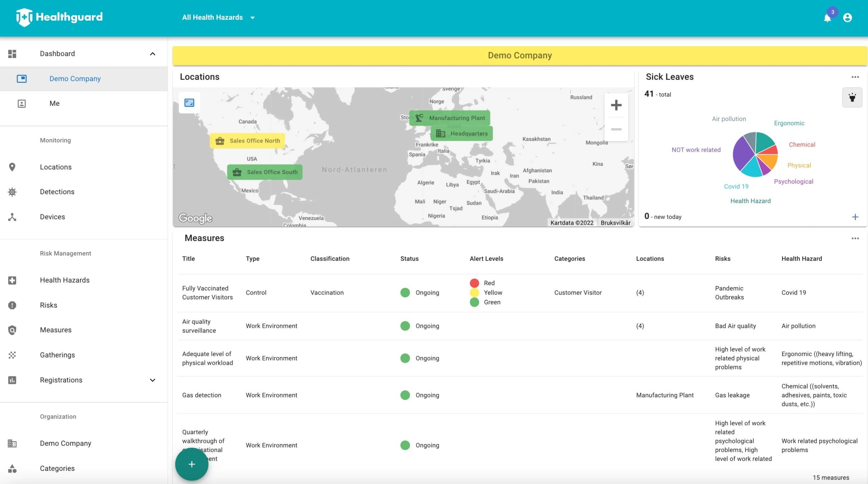Click the purple NOT work related pie slice
Image resolution: width=868 pixels, height=484 pixels.
(743, 154)
